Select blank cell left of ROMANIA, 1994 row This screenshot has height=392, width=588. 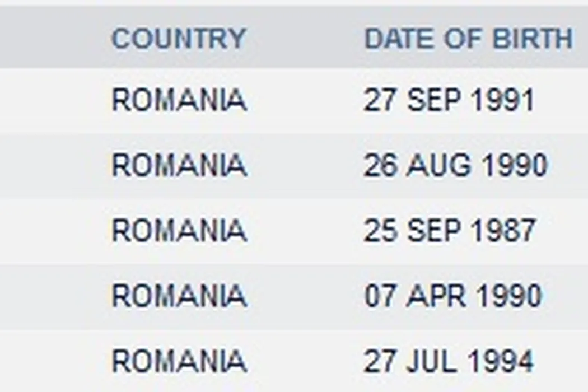pyautogui.click(x=50, y=361)
